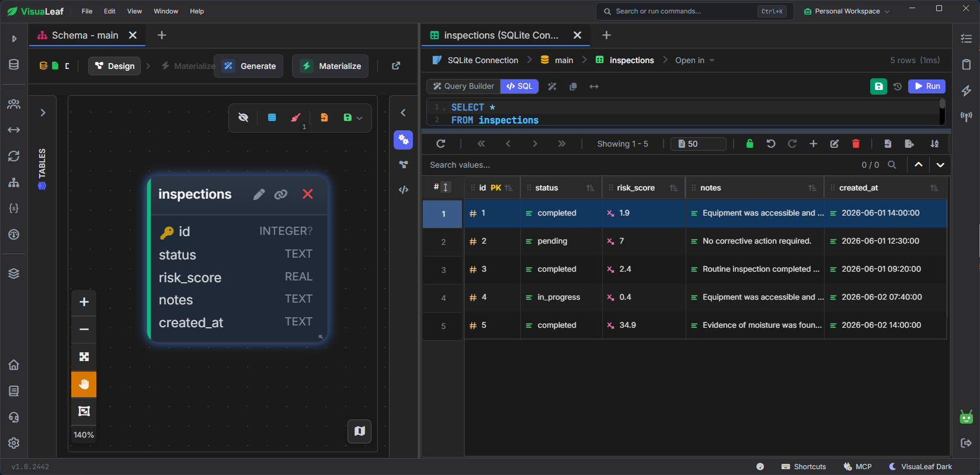
Task: Switch to the Query Builder tab
Action: click(464, 86)
